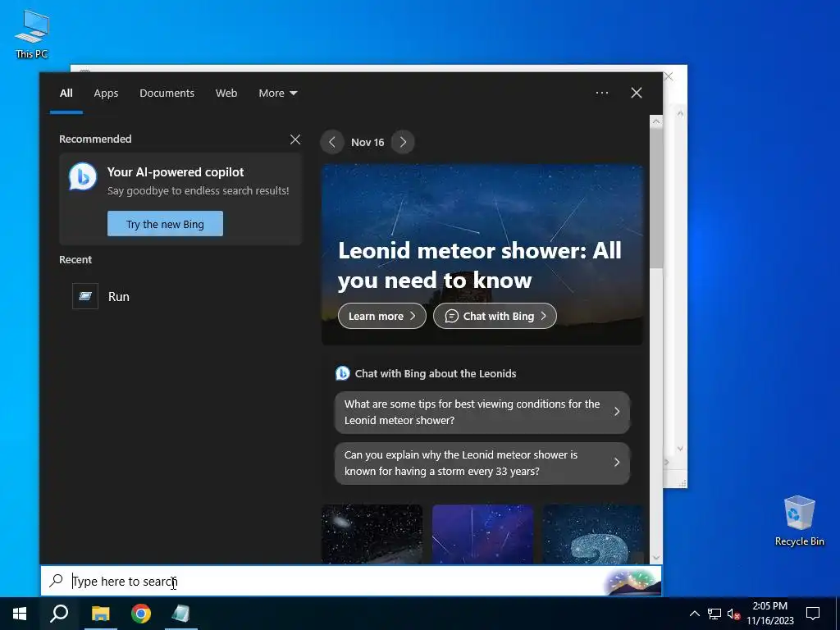
Task: Click the Bing logo in the Recommended card
Action: click(83, 176)
